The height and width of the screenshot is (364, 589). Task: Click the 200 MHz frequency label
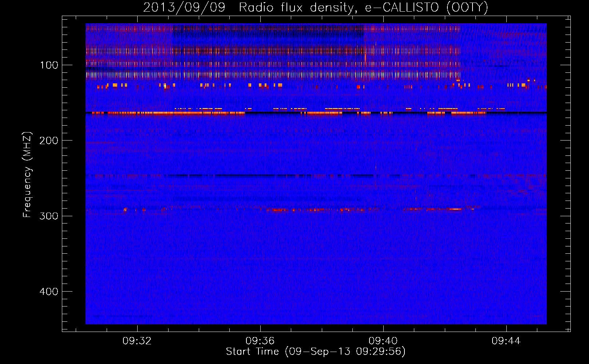point(48,141)
